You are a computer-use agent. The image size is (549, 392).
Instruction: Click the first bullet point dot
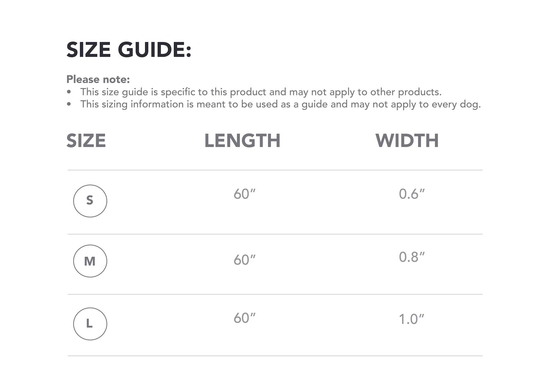click(x=69, y=92)
